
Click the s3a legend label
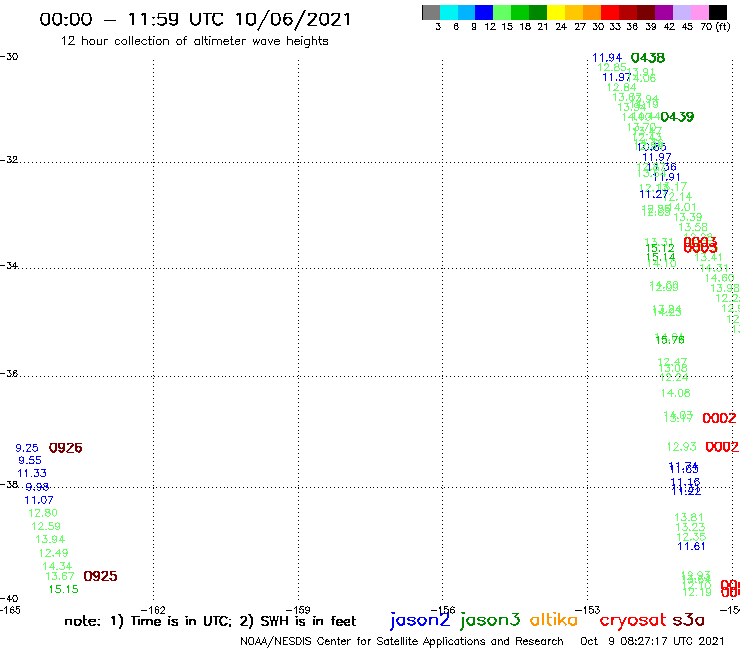tap(688, 620)
